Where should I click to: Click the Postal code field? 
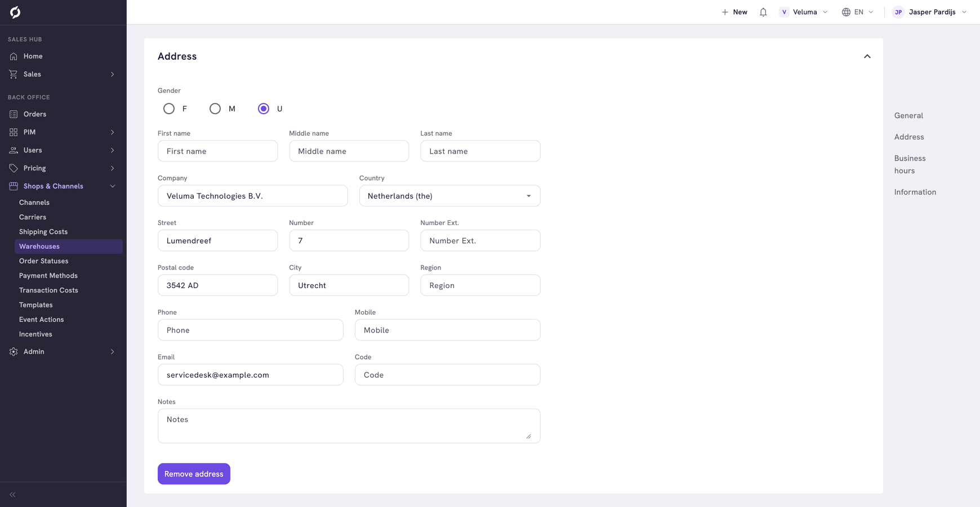coord(218,285)
